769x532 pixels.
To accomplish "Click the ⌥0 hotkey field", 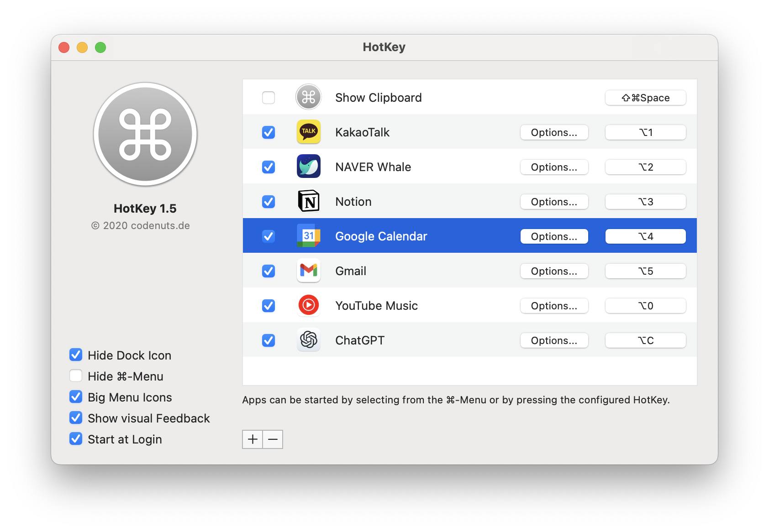I will (646, 306).
